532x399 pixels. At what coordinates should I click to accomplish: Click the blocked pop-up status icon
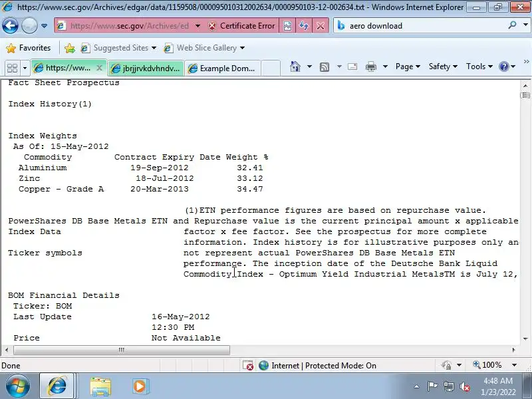click(247, 365)
